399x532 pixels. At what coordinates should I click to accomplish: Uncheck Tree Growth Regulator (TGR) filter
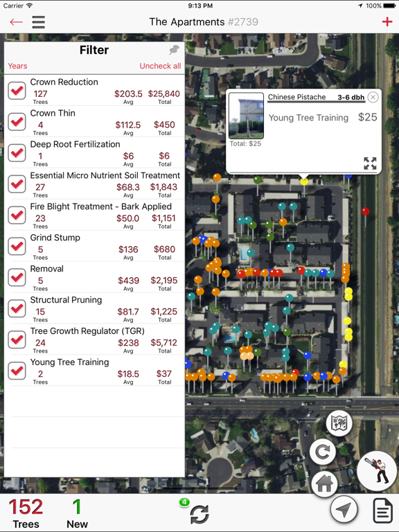(x=17, y=340)
